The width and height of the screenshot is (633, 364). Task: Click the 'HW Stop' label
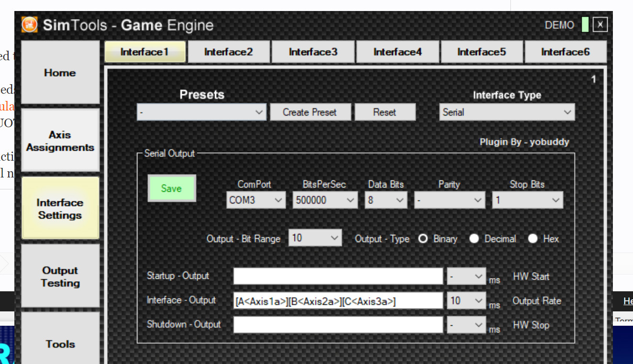pyautogui.click(x=531, y=325)
